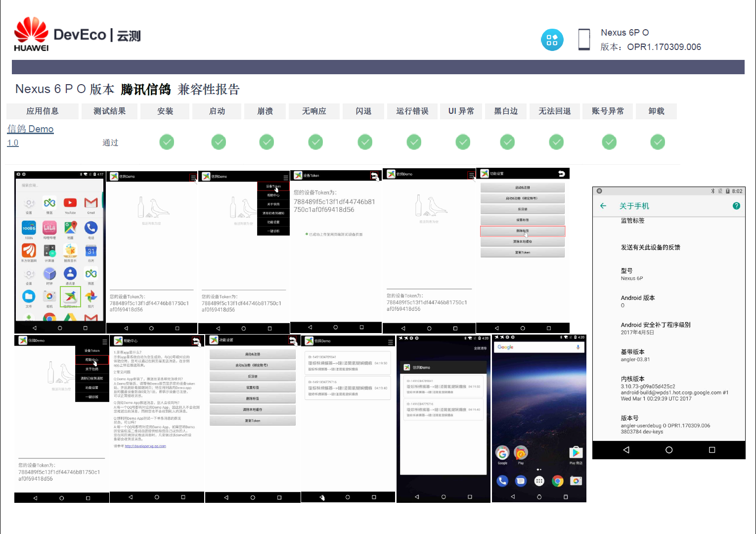Click the Nexus 6P O device name
Viewport: 756px width, 534px height.
[625, 33]
